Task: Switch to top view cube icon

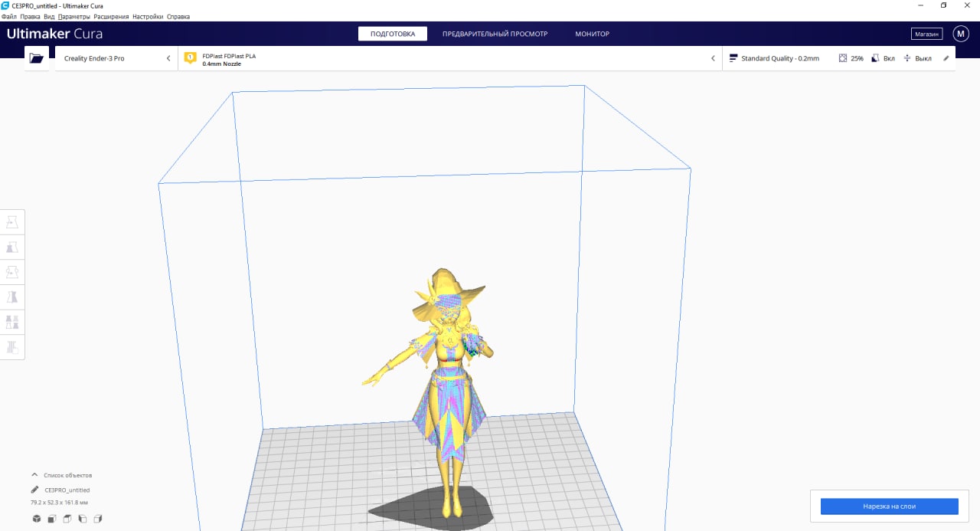Action: (67, 519)
